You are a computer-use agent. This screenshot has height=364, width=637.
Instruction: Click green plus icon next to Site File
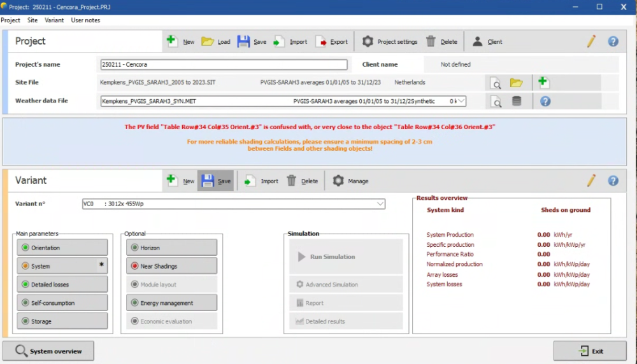(x=543, y=82)
